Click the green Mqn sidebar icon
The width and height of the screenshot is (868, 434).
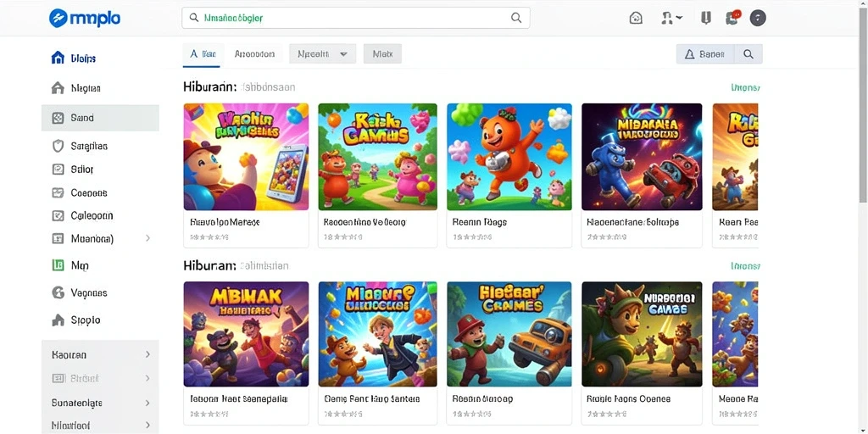point(58,265)
